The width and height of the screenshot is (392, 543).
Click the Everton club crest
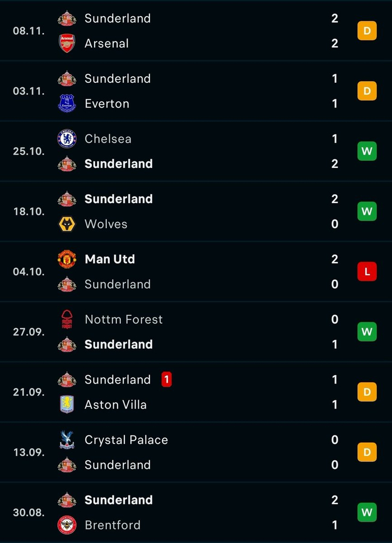pyautogui.click(x=67, y=104)
